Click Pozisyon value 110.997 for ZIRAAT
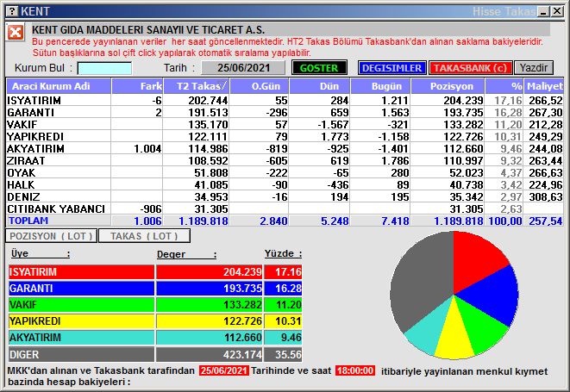Viewport: 570px width, 392px height. 463,160
